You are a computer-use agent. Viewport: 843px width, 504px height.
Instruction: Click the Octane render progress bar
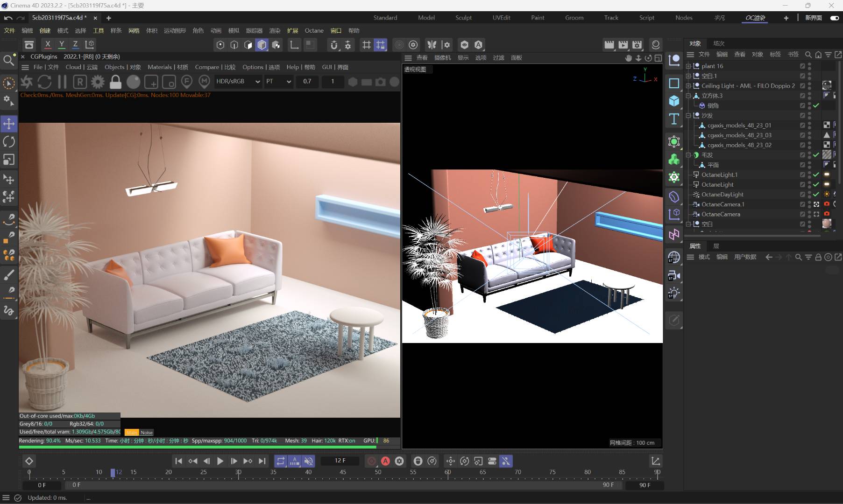pyautogui.click(x=198, y=447)
